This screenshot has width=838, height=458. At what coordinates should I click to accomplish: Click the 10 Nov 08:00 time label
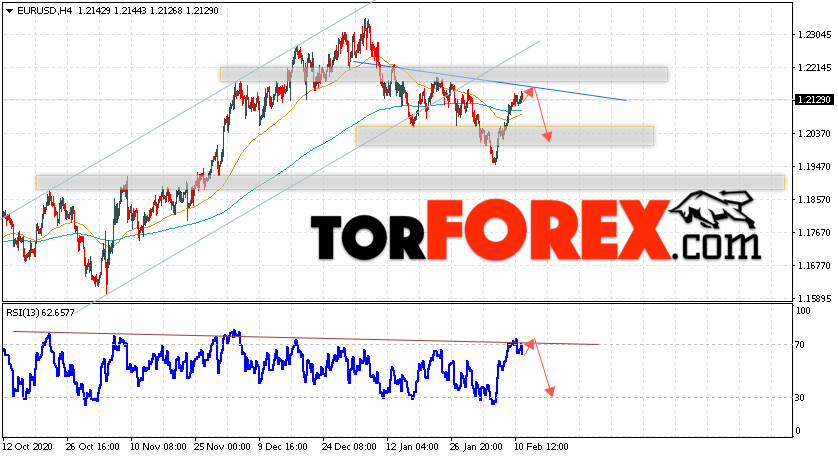(158, 446)
